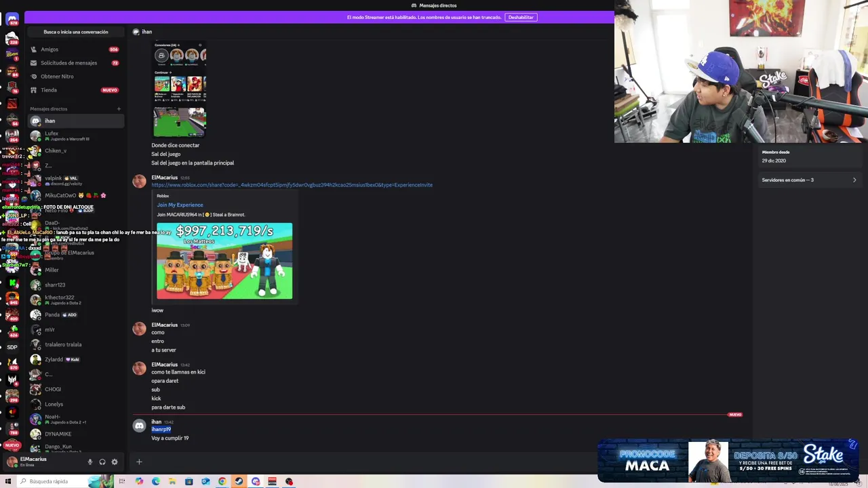Open the Predator logo server icon
Screen dimensions: 868x488
[x=12, y=380]
